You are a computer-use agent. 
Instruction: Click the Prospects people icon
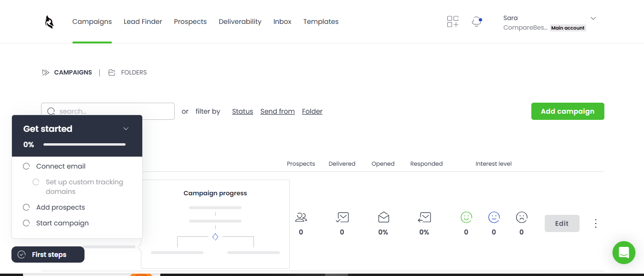pos(301,218)
